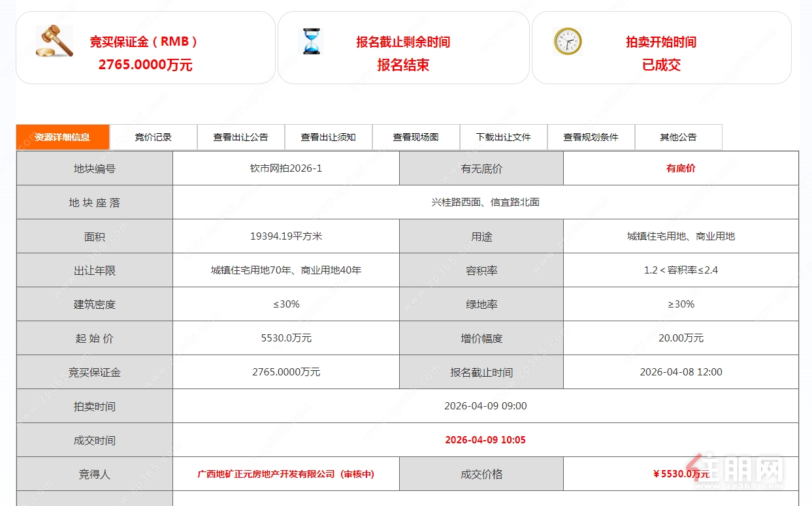Screen dimensions: 812x506
Task: Open the 查看出让须知 tab
Action: (x=329, y=137)
